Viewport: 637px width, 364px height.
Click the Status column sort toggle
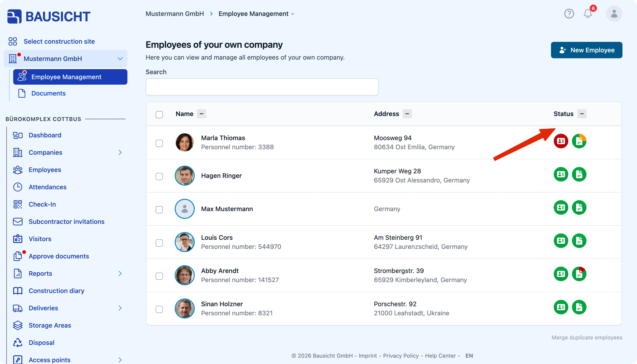tap(581, 114)
